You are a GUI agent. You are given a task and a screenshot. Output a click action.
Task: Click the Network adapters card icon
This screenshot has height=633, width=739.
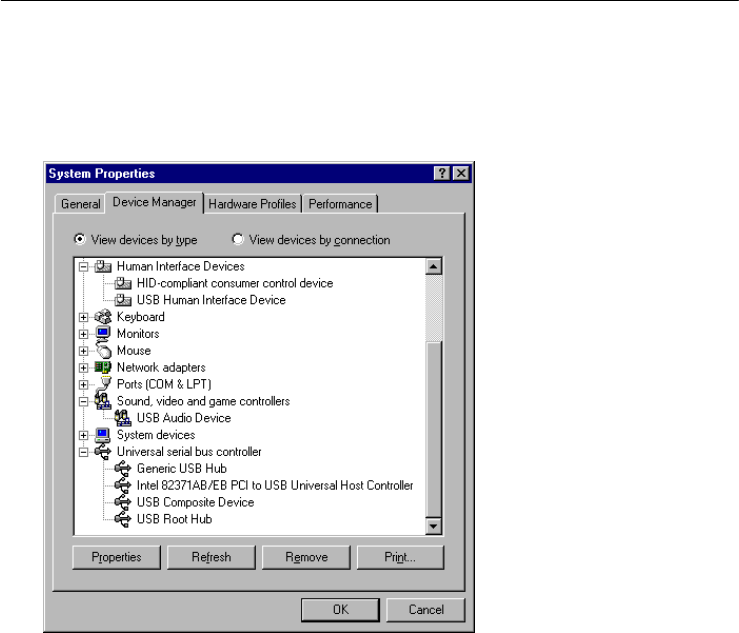[103, 367]
